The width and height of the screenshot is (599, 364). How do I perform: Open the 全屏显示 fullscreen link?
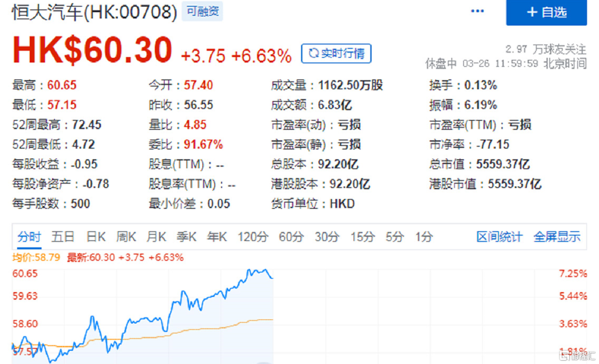(x=557, y=236)
